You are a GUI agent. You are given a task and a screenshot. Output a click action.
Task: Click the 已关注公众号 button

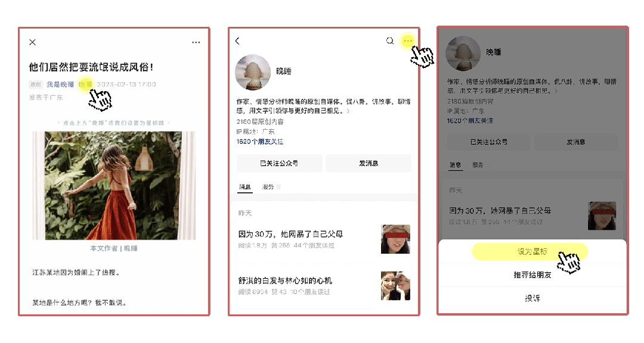click(279, 163)
